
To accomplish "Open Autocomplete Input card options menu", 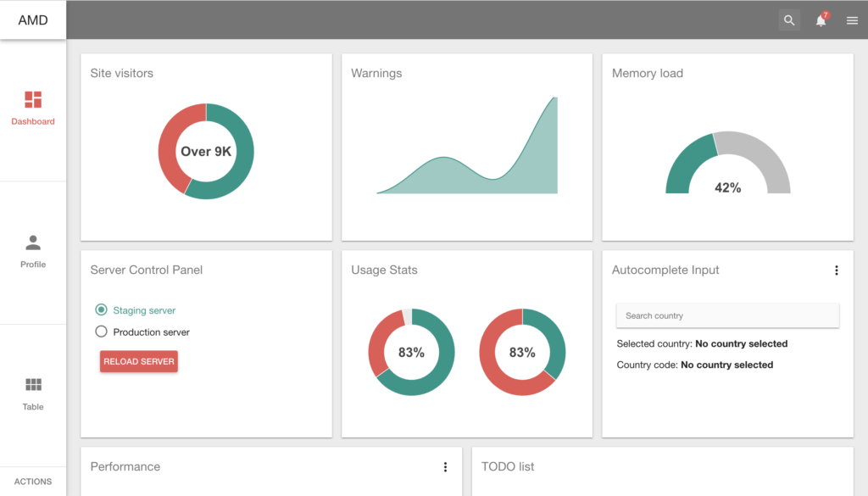I will 836,270.
